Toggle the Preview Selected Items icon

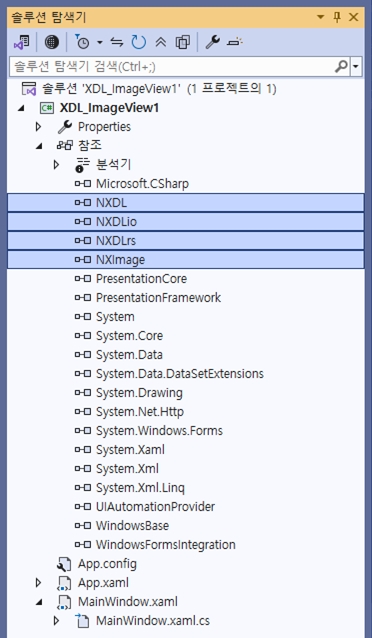pyautogui.click(x=234, y=42)
